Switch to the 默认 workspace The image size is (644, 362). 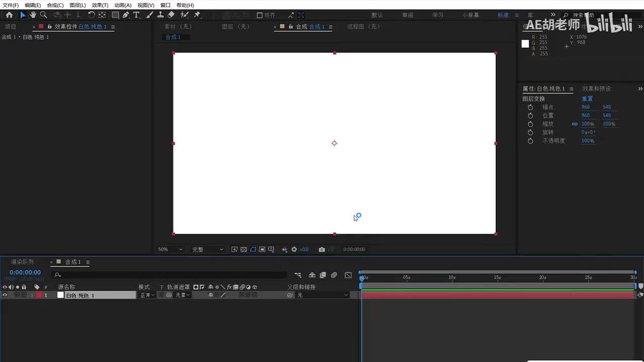point(377,15)
